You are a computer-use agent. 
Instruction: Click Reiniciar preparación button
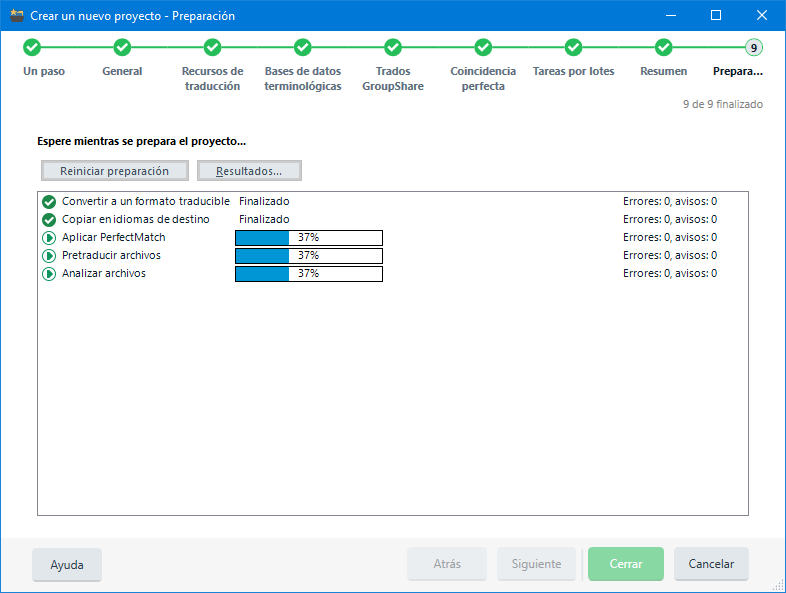115,170
